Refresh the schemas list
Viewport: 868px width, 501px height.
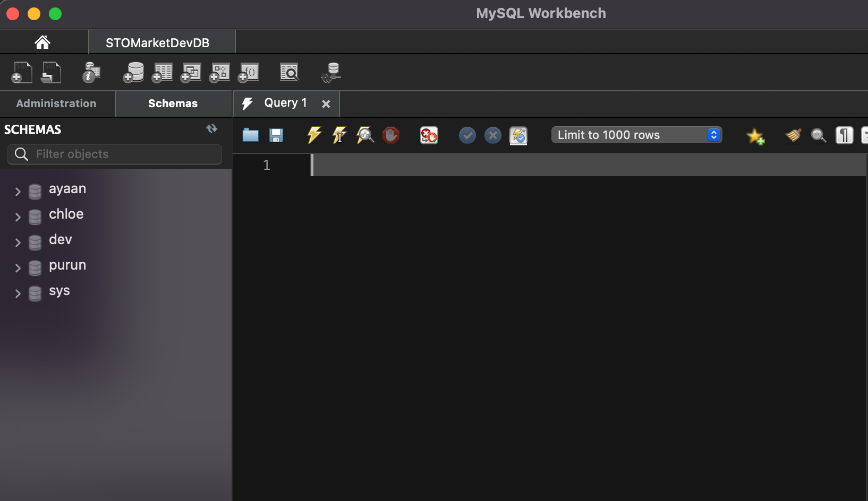point(212,128)
